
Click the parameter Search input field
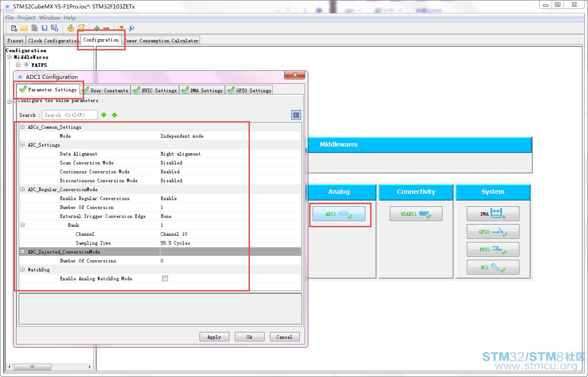pyautogui.click(x=70, y=115)
